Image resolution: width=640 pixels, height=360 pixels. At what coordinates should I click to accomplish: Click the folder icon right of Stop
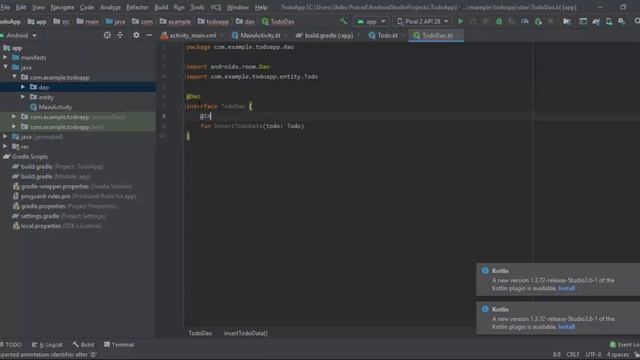coord(567,21)
